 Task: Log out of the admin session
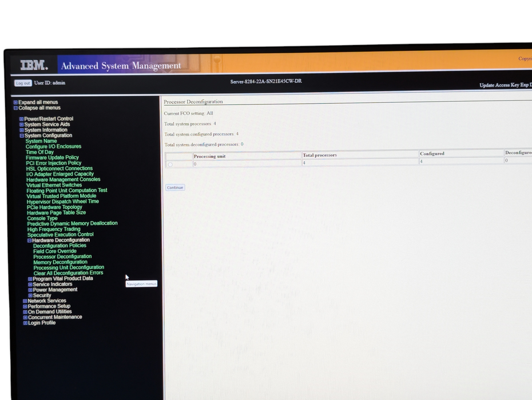point(23,83)
